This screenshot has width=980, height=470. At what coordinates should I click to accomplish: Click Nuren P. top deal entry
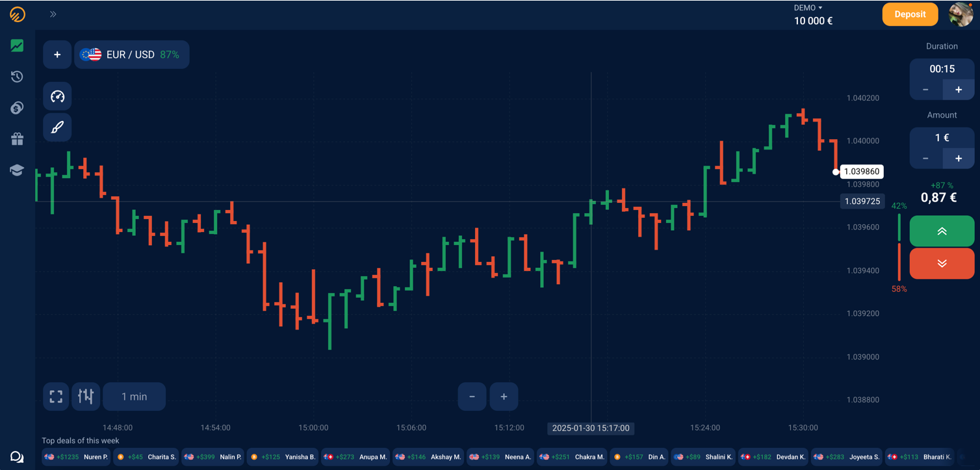77,457
